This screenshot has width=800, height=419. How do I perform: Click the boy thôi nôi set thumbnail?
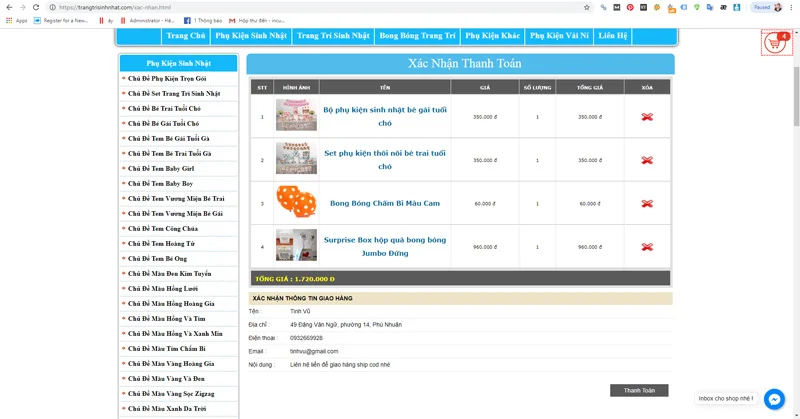(296, 158)
